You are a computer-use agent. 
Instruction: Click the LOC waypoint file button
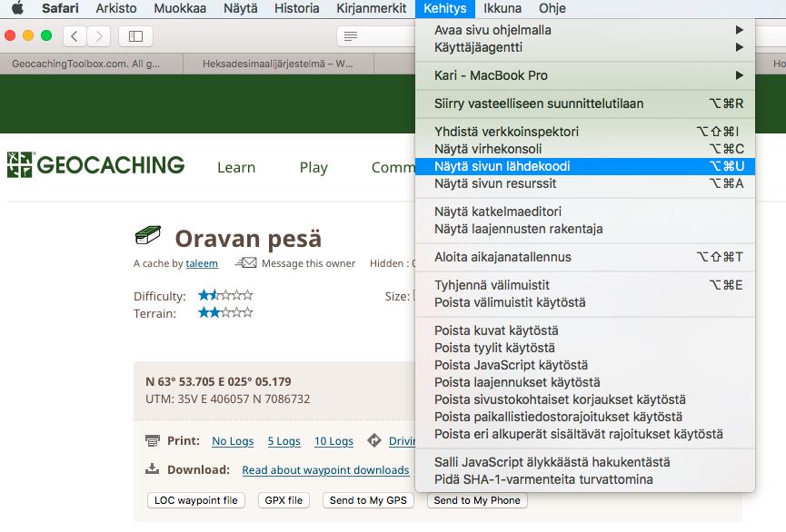point(196,500)
